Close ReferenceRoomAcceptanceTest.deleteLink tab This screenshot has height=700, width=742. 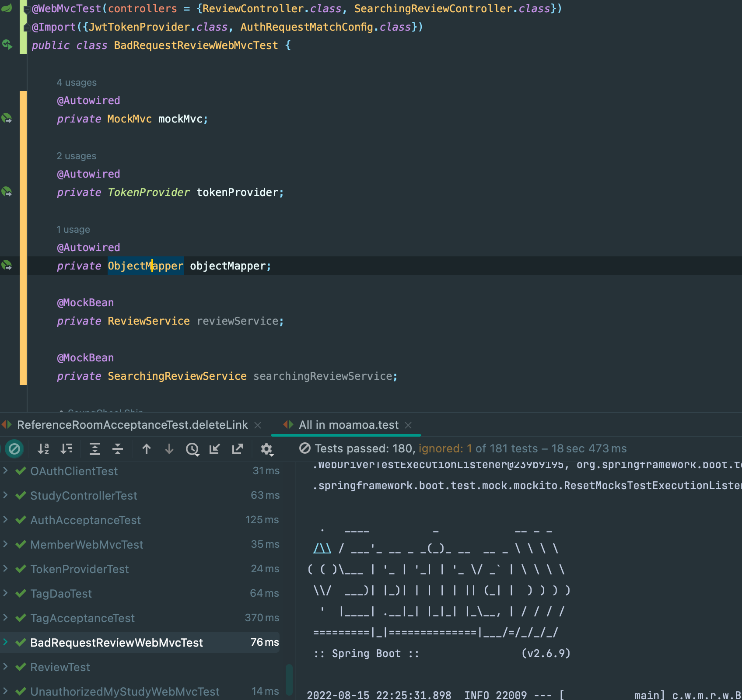point(258,425)
